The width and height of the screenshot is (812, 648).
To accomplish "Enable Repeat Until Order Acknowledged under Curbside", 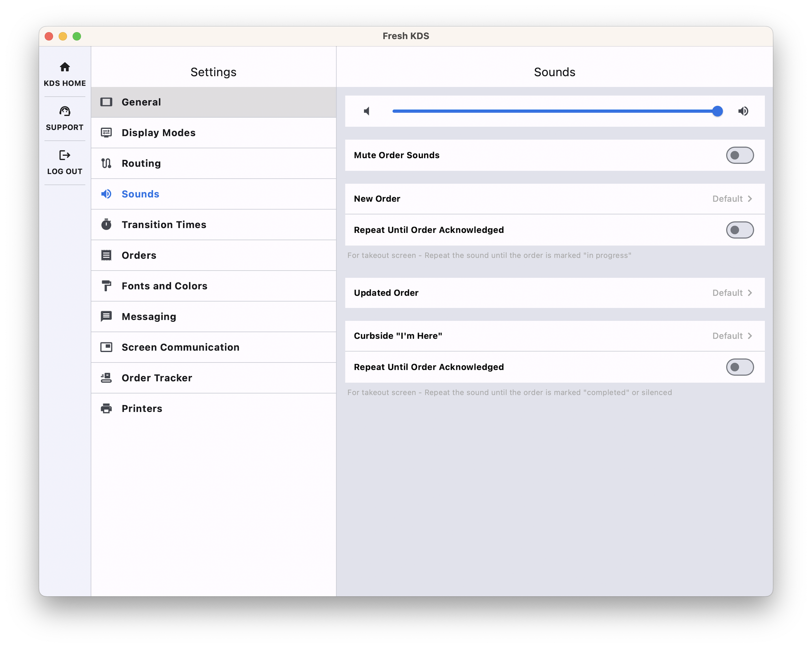I will tap(740, 367).
